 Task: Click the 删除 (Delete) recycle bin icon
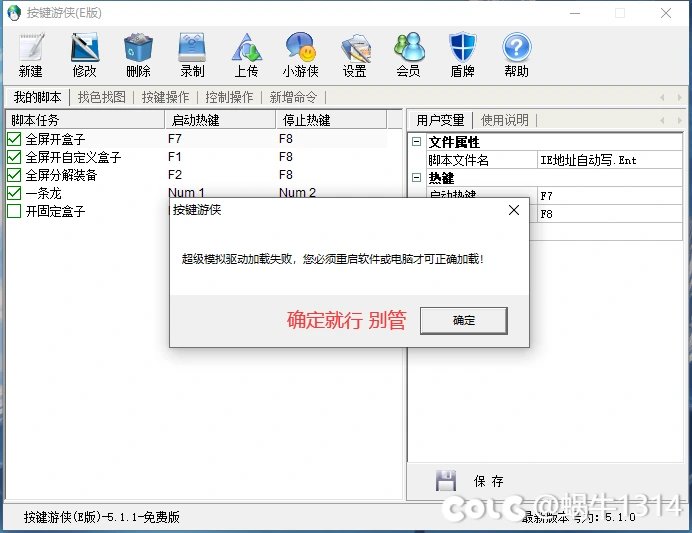coord(138,47)
